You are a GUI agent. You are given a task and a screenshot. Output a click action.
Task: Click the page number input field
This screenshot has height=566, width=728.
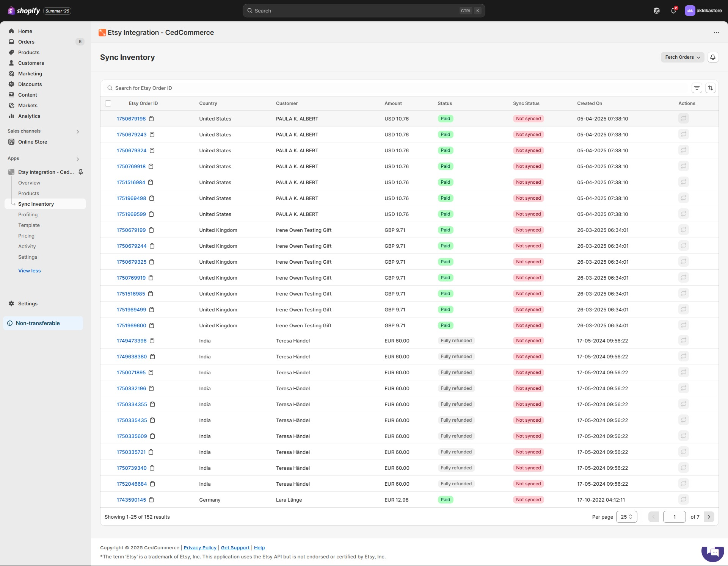[x=674, y=517]
